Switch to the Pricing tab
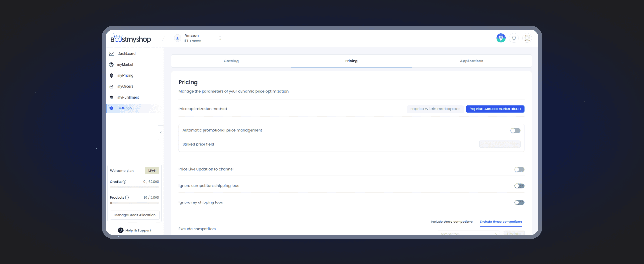The height and width of the screenshot is (264, 644). pyautogui.click(x=351, y=61)
